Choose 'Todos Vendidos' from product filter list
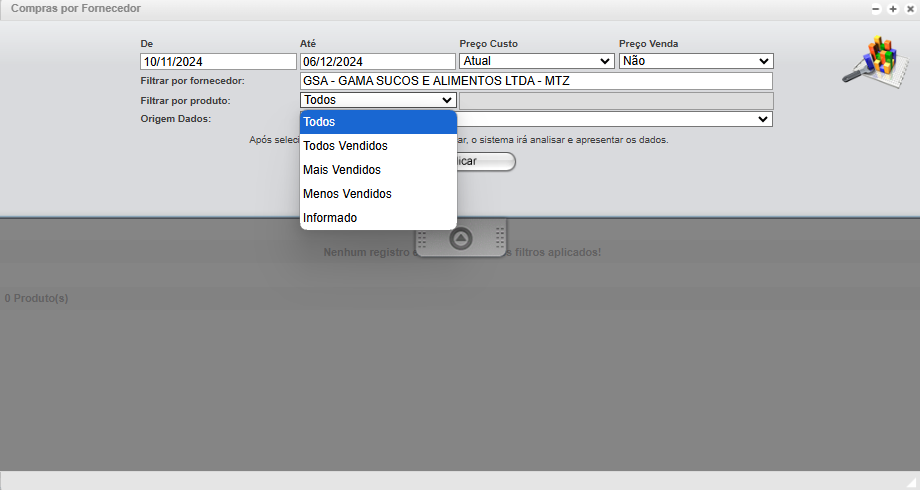 tap(378, 146)
